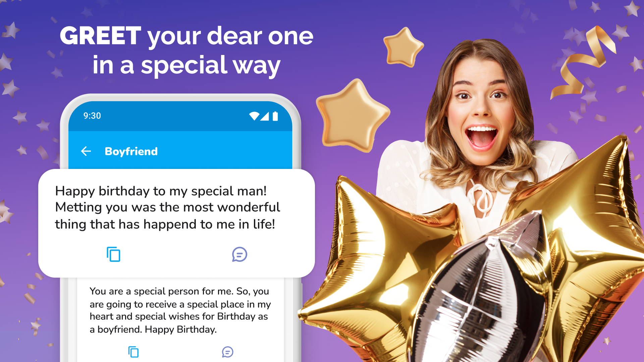The image size is (644, 362).
Task: Open the 'Happy birthday to my special man' card
Action: [x=176, y=223]
